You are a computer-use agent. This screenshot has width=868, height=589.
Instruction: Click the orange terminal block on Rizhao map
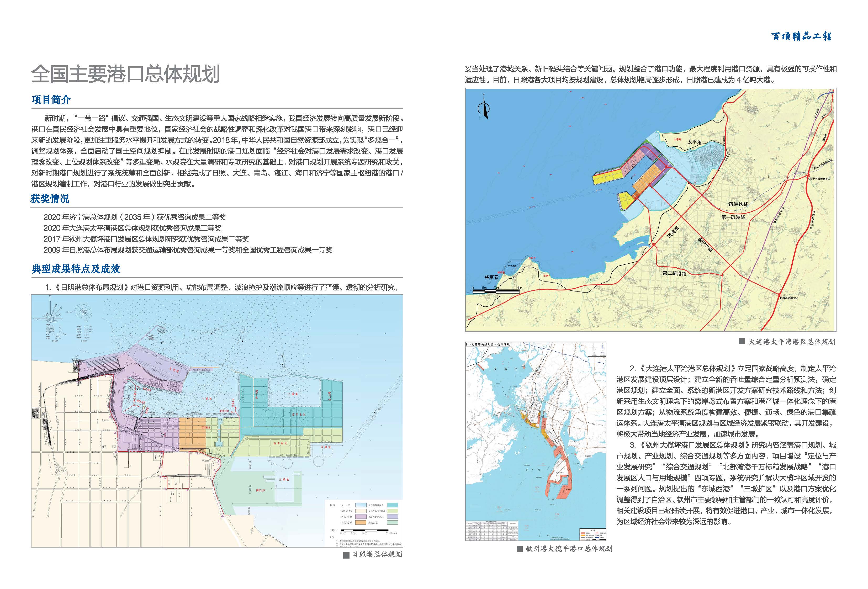pos(192,433)
